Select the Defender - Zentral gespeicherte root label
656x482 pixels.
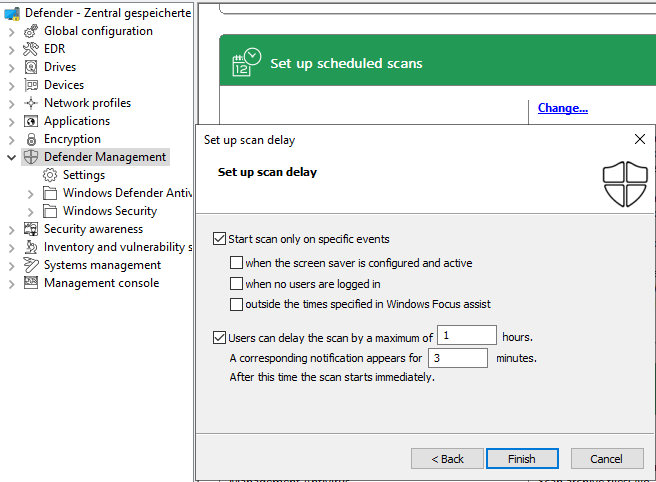[x=108, y=13]
